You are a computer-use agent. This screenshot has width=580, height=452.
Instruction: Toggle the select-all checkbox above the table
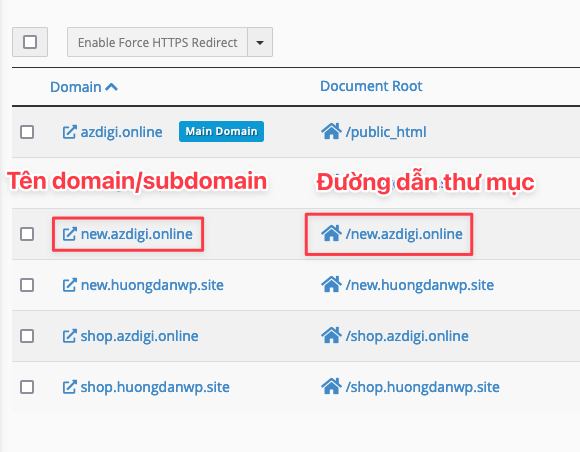click(30, 42)
